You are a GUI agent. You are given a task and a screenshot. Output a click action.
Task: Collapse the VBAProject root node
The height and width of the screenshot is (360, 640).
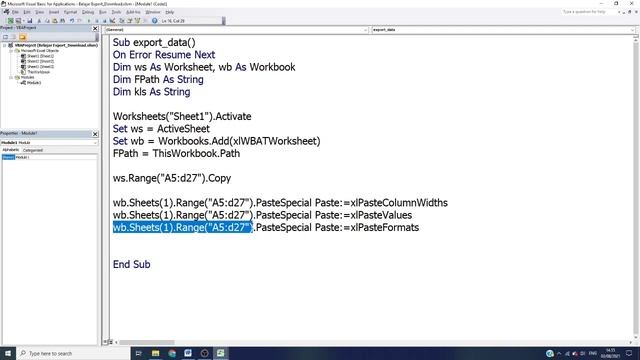coord(5,45)
